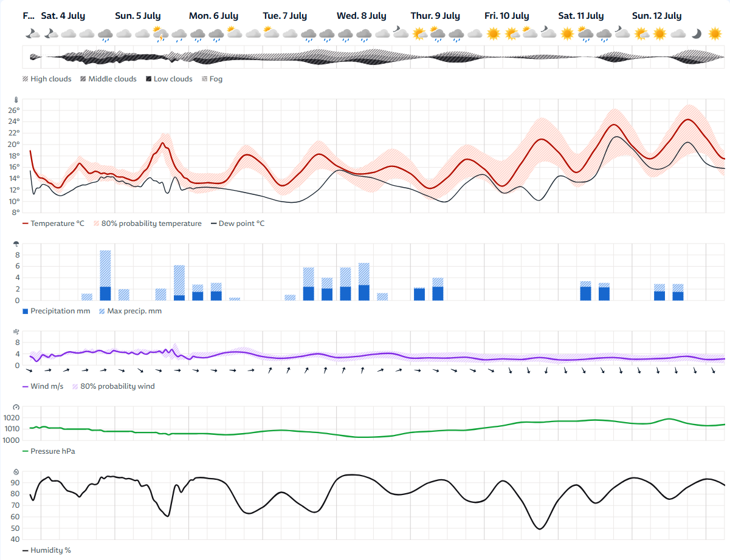This screenshot has height=560, width=730.
Task: Click the Wind m/s legend entry
Action: point(43,386)
